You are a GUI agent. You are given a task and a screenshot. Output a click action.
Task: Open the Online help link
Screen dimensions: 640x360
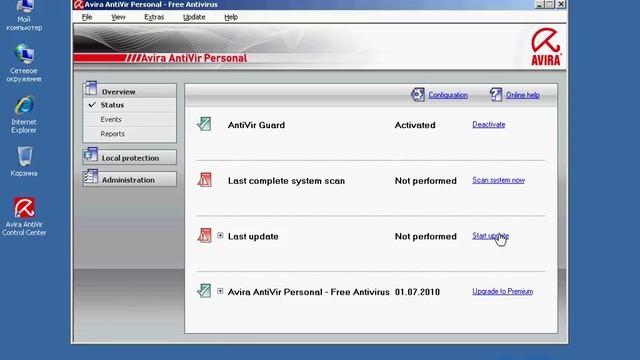point(523,95)
